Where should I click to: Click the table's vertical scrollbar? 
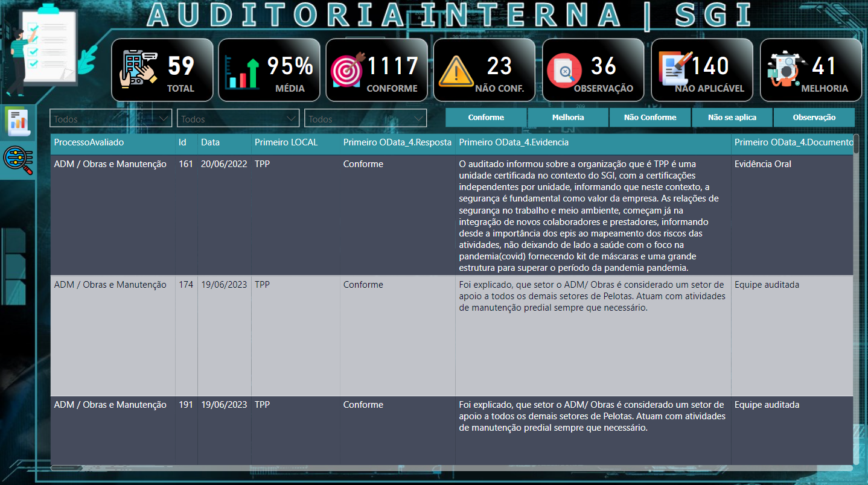point(857,302)
